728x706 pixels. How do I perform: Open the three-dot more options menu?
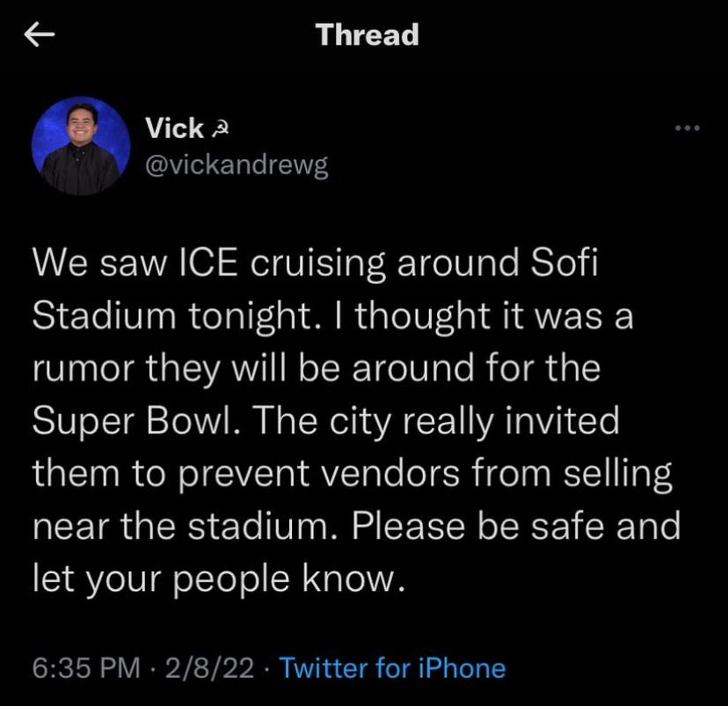[x=686, y=128]
